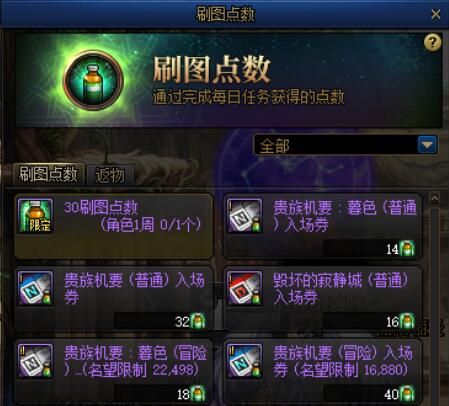449x406 pixels.
Task: Switch to the 返物 tab
Action: click(110, 175)
